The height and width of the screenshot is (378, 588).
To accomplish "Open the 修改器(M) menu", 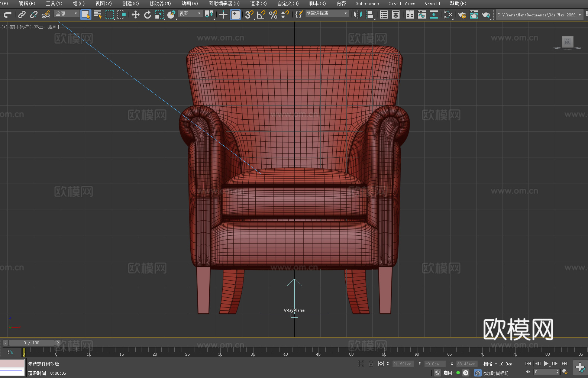I will tap(160, 3).
